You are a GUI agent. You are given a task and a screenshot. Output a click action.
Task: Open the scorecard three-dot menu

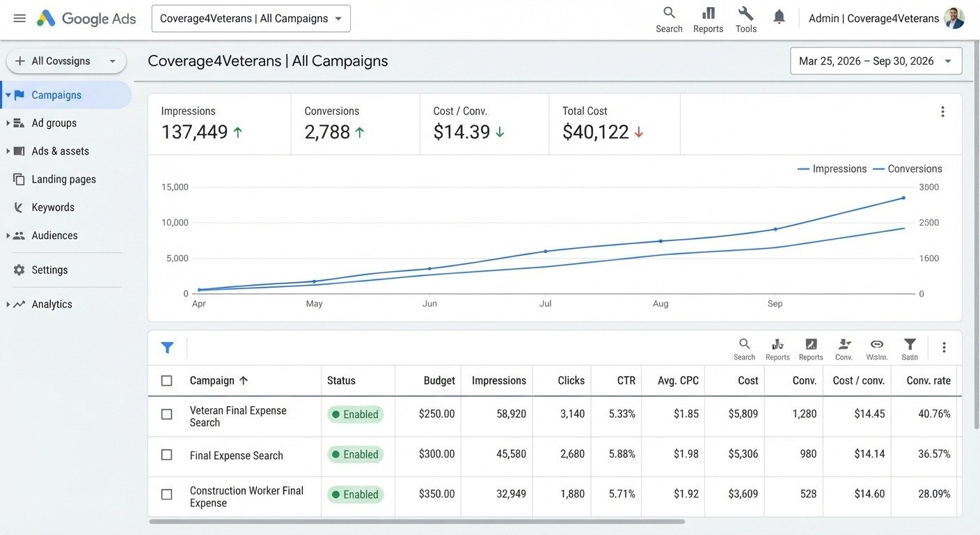(942, 111)
